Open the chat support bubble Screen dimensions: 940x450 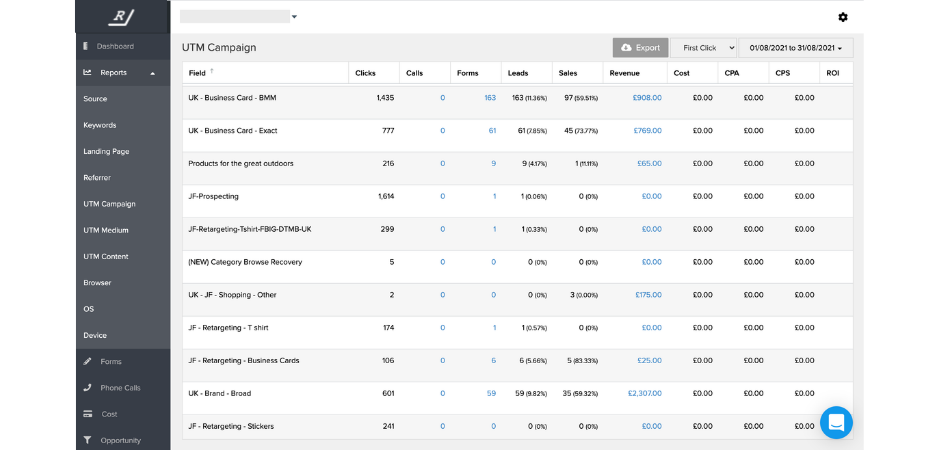[836, 422]
